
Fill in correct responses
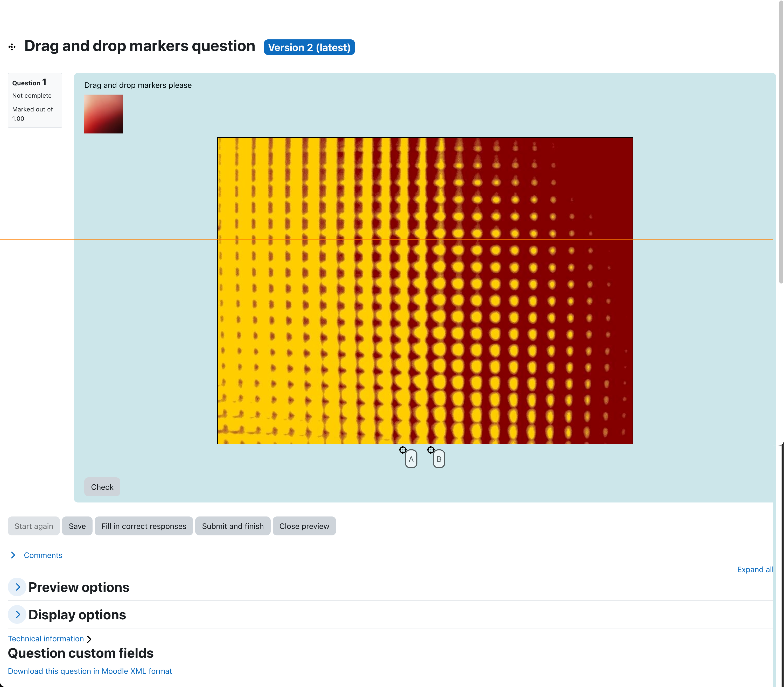[144, 526]
